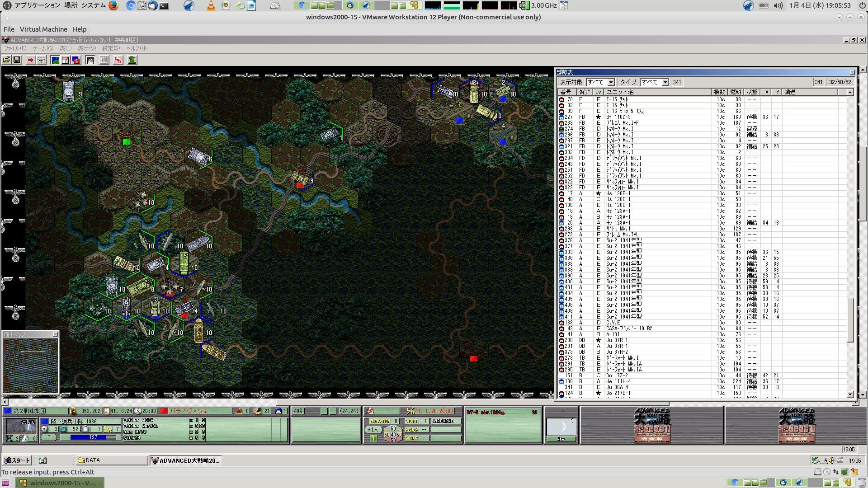Launch Firefox from the top panel
This screenshot has height=488, width=868.
(113, 5)
